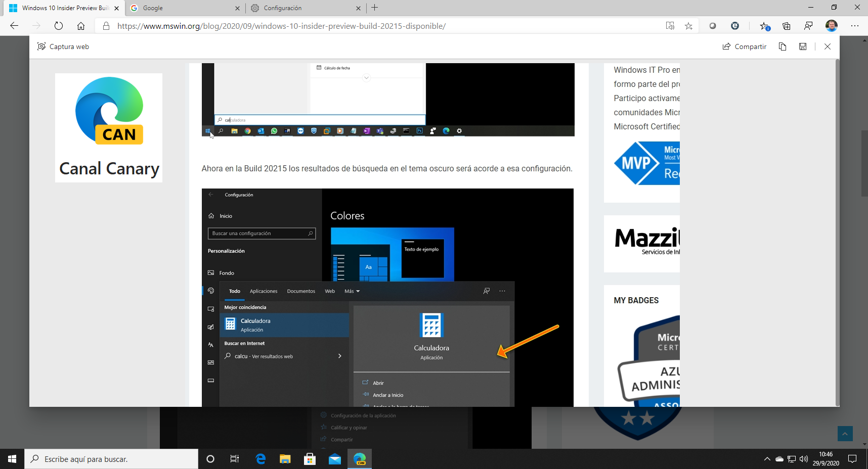Screen dimensions: 868x469
Task: Expand hidden icons in the system tray
Action: [x=767, y=459]
